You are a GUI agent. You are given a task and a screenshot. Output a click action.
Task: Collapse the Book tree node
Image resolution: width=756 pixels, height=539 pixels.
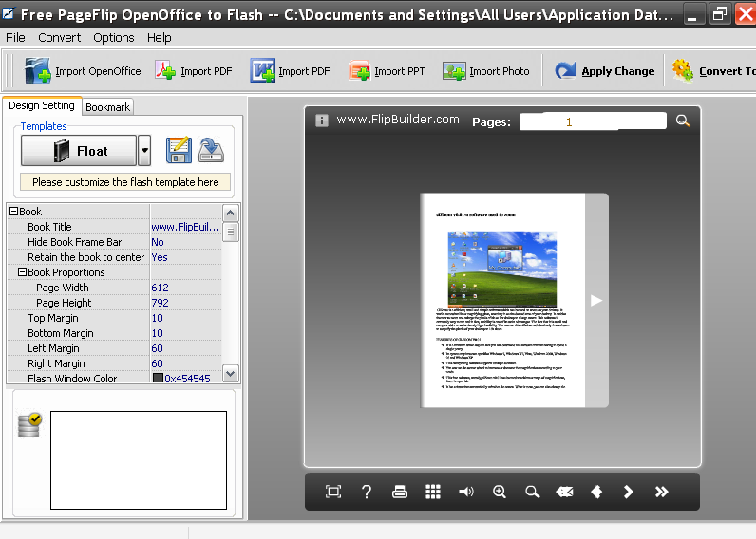(x=14, y=212)
